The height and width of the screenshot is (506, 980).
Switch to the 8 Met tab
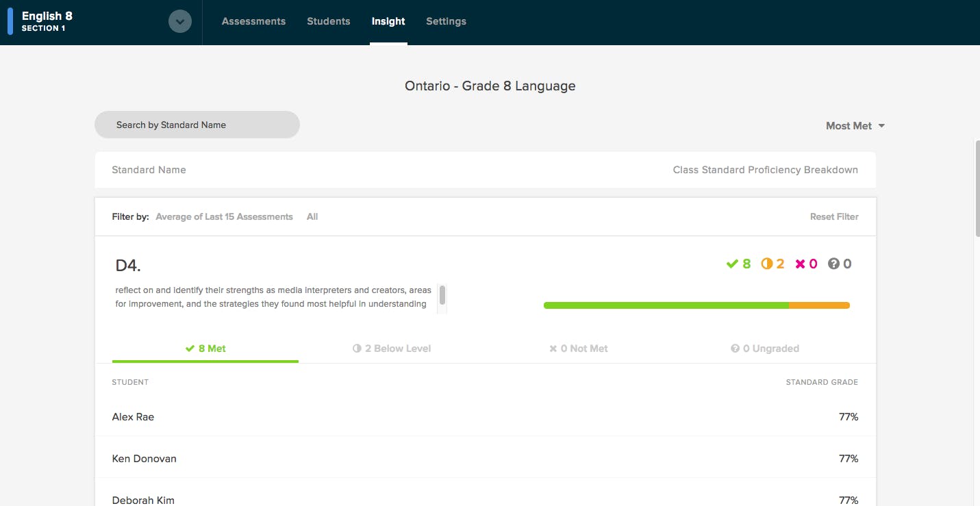coord(205,349)
